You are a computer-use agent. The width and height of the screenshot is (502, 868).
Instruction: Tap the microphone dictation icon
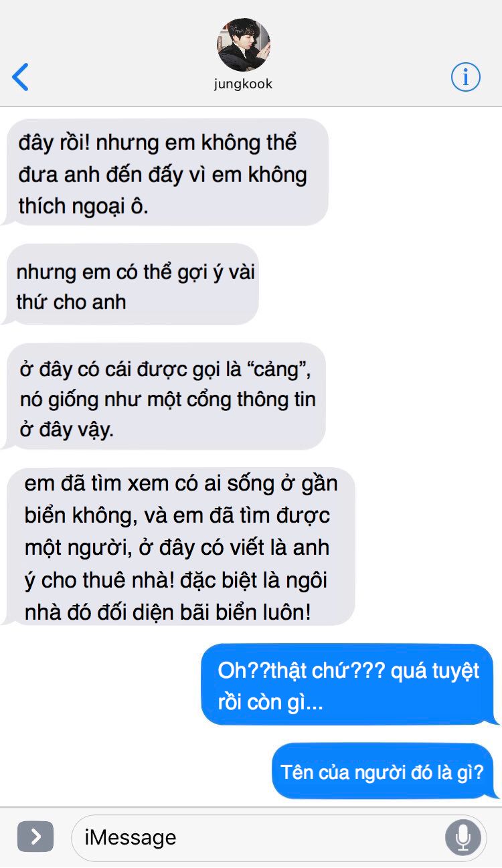pos(463,837)
